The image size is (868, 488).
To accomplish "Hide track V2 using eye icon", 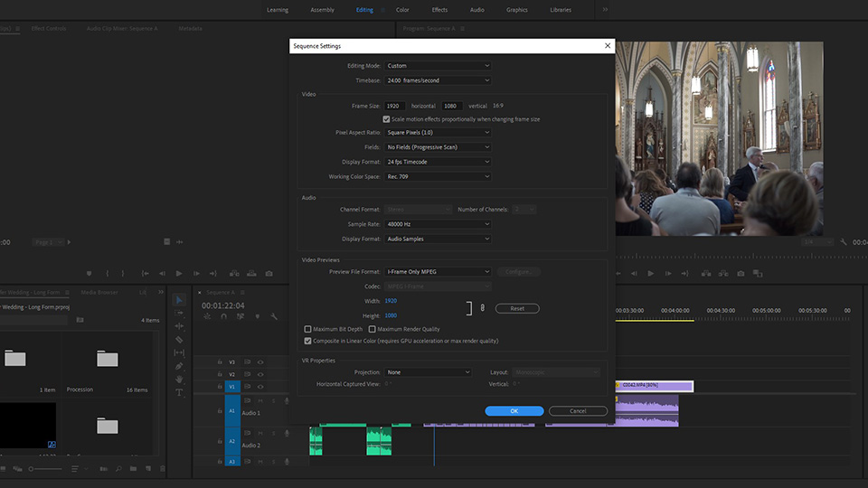I will pos(260,374).
